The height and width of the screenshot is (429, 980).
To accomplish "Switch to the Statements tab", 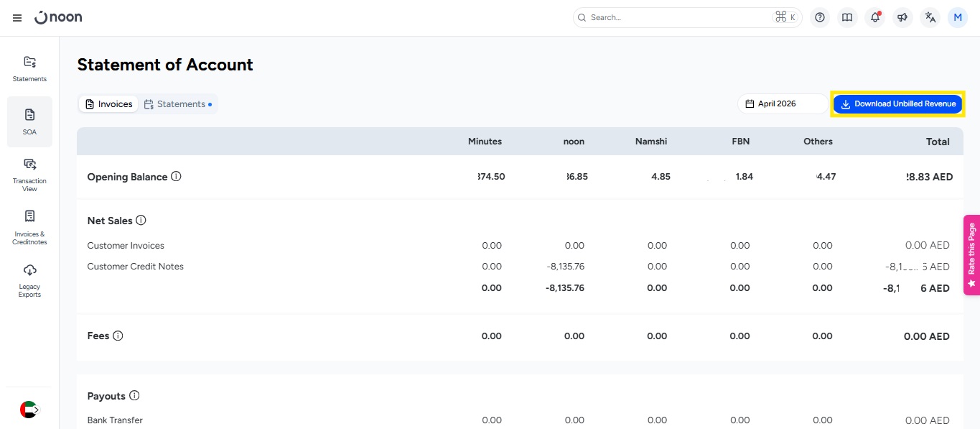I will coord(178,104).
